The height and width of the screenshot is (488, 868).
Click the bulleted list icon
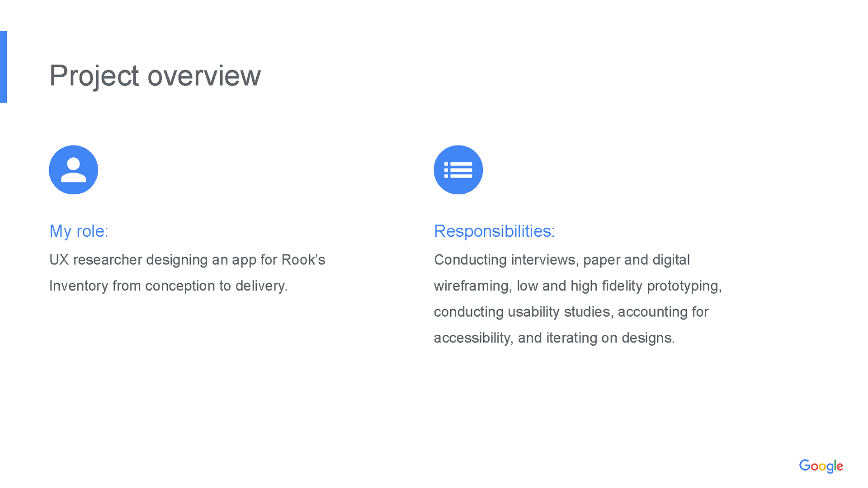[458, 170]
